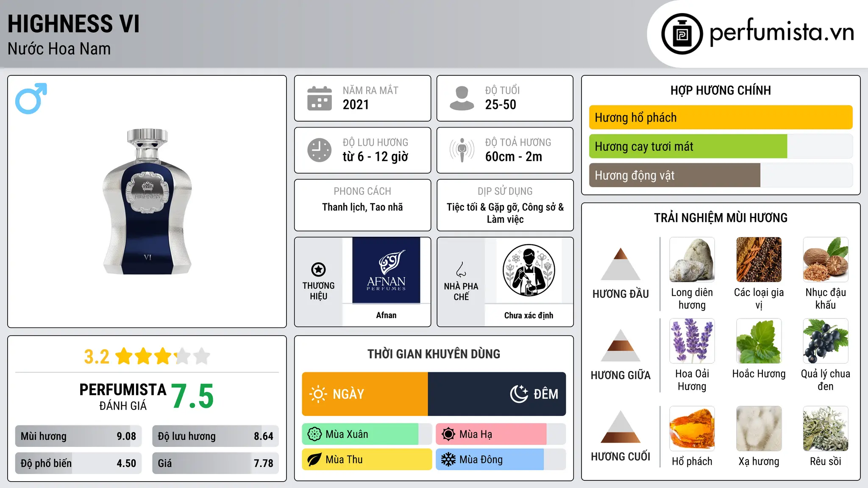Select the Xạ hương note image

759,429
